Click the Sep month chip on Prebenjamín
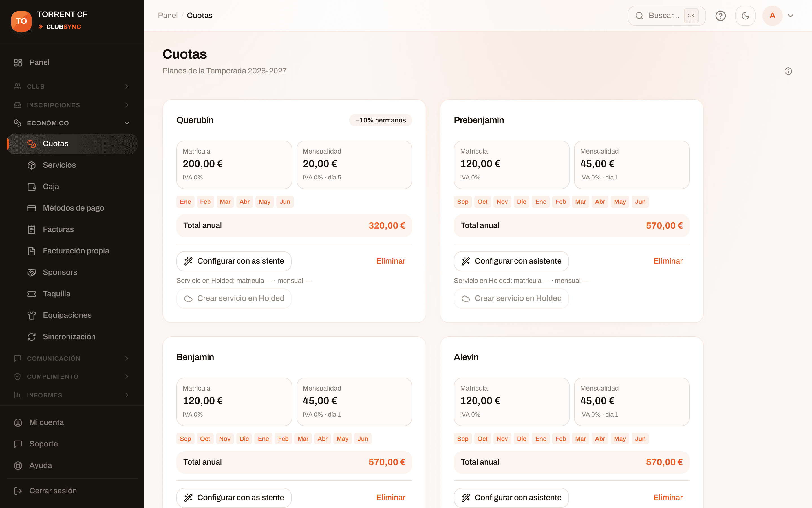Image resolution: width=812 pixels, height=508 pixels. pos(463,202)
